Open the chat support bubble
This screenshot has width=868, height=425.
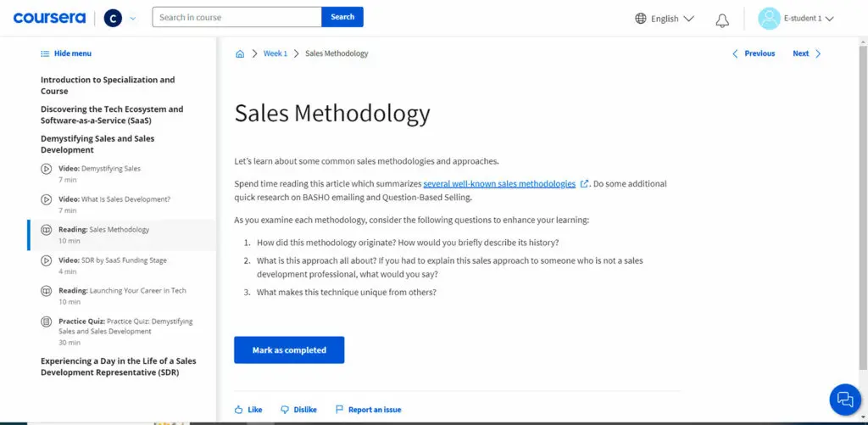click(x=845, y=399)
